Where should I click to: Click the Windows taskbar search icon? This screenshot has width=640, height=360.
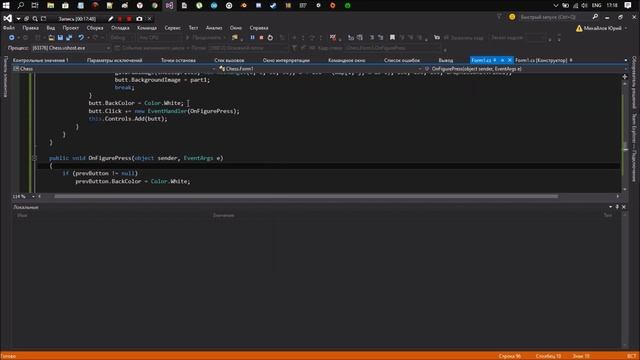tap(20, 5)
